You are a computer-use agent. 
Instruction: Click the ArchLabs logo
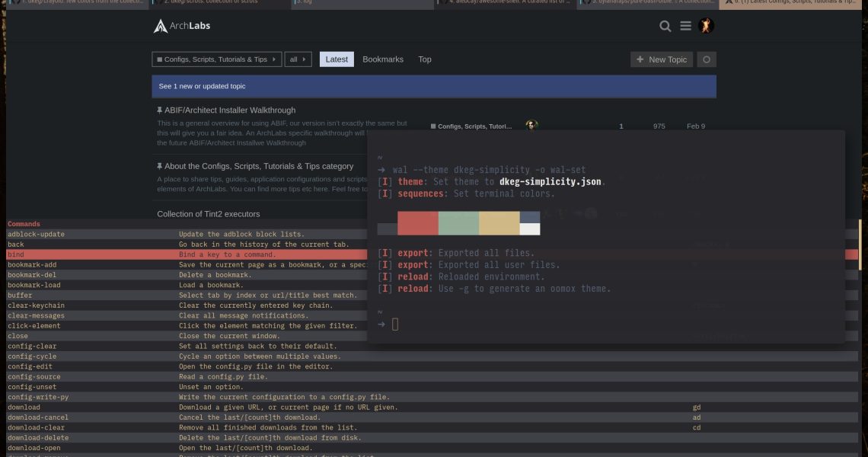pos(182,26)
